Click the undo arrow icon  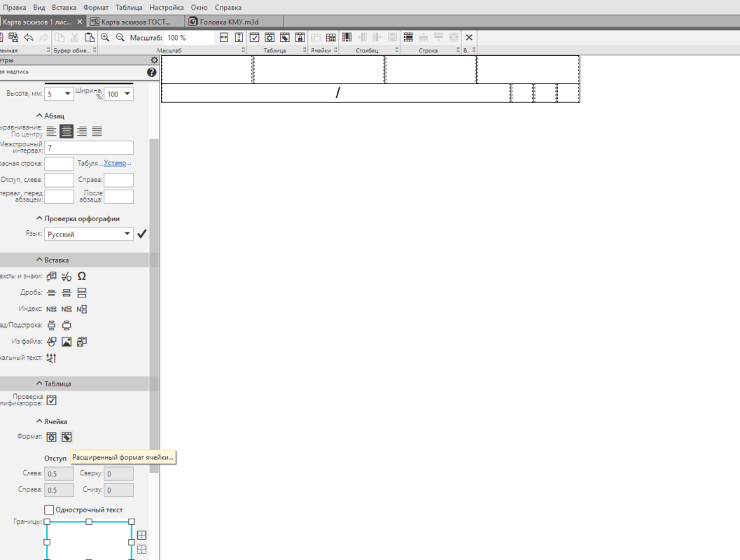point(29,38)
